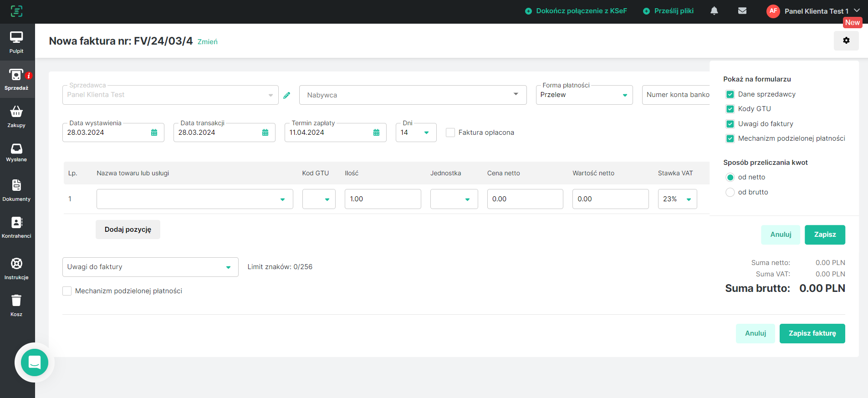This screenshot has width=868, height=398.
Task: Click the Cena netto input field
Action: tap(525, 199)
